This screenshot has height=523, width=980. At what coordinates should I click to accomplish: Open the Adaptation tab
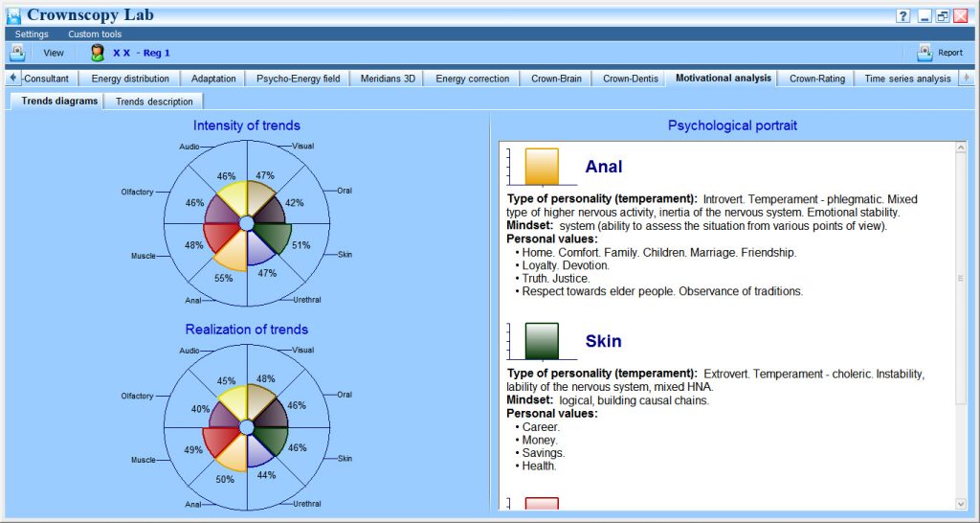point(213,79)
